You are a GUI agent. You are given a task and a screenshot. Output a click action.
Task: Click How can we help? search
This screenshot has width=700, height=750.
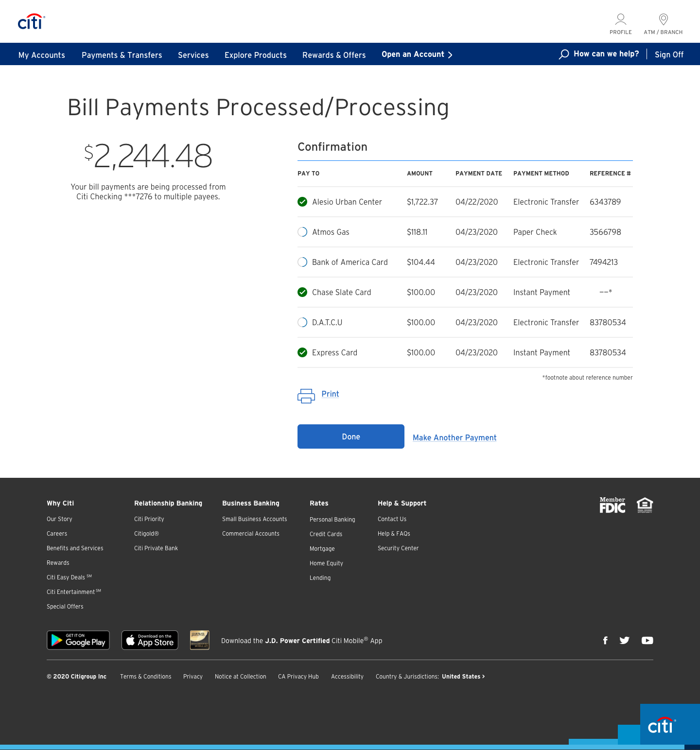coord(606,54)
